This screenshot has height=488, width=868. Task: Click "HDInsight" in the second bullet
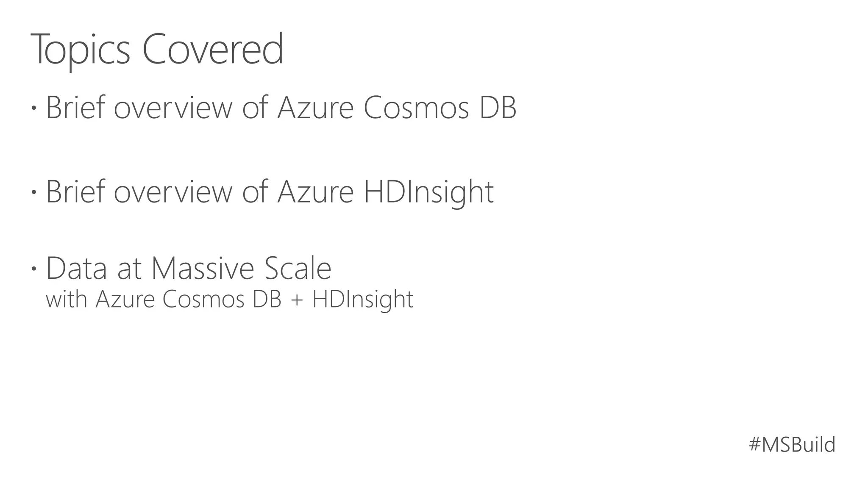tap(428, 192)
